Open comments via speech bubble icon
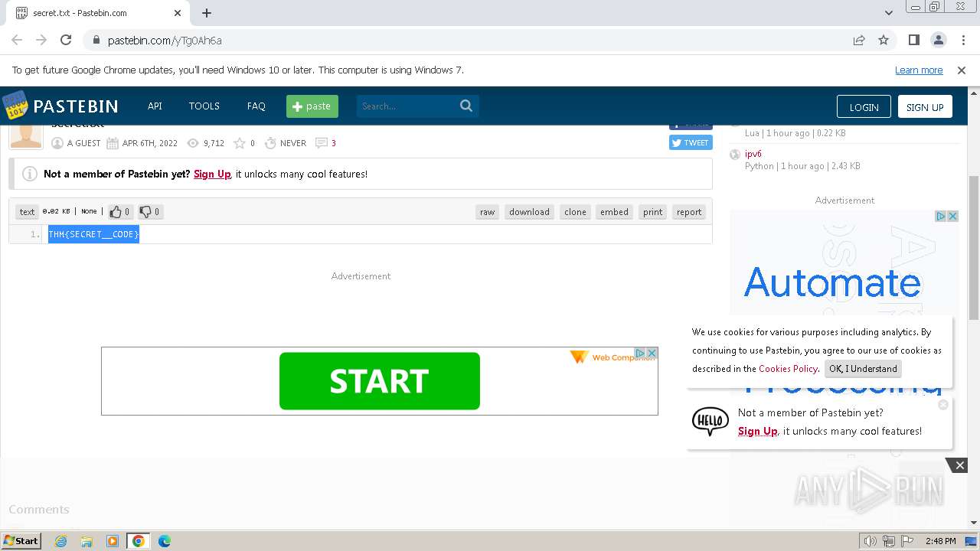The height and width of the screenshot is (551, 980). coord(322,143)
